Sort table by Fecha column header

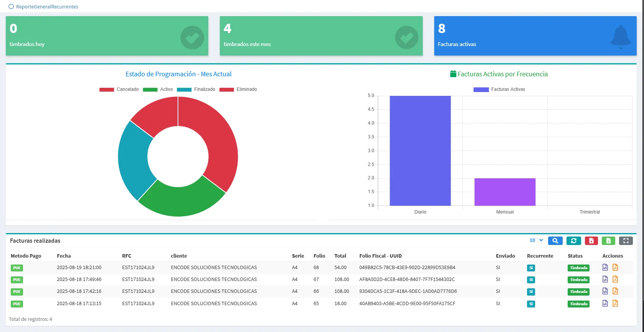(x=64, y=256)
